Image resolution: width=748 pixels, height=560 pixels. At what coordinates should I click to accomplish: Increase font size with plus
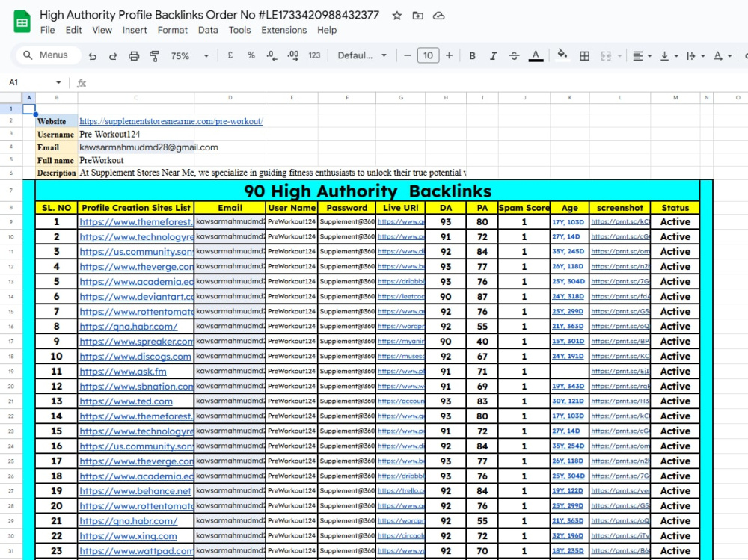click(x=449, y=55)
